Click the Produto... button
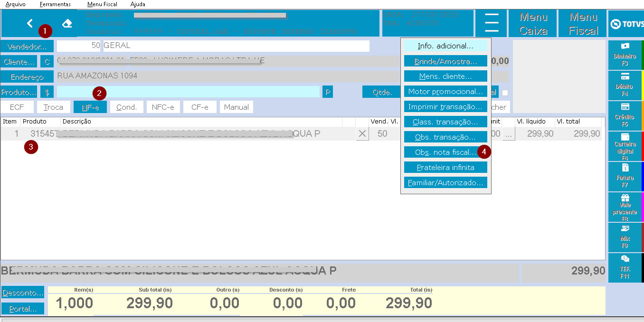Screen dimensions: 644x322 coord(19,92)
